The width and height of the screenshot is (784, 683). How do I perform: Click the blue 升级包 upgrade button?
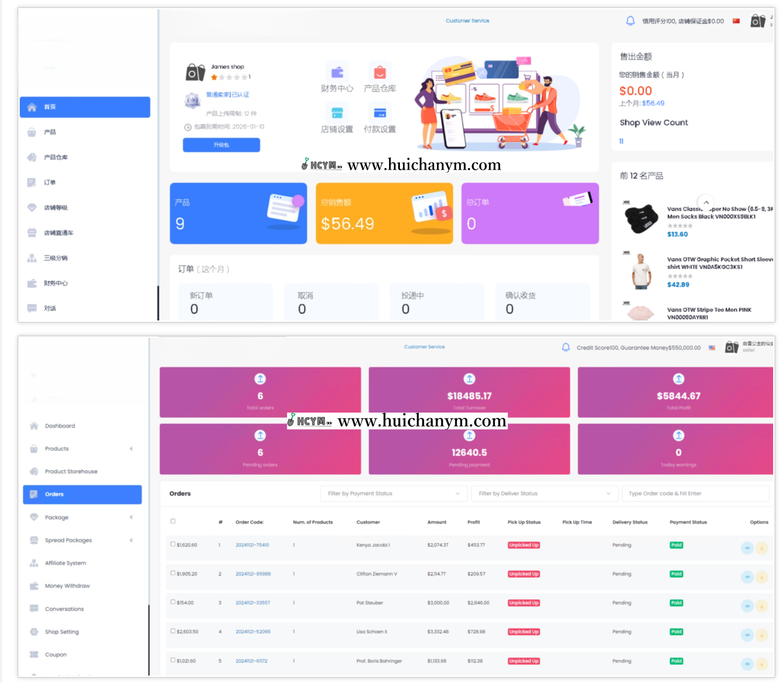click(x=221, y=145)
